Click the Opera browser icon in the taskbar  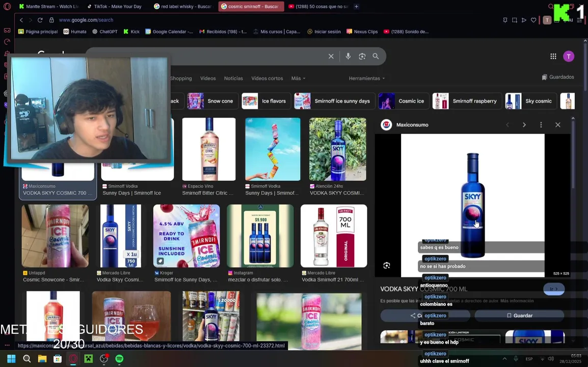pos(73,359)
